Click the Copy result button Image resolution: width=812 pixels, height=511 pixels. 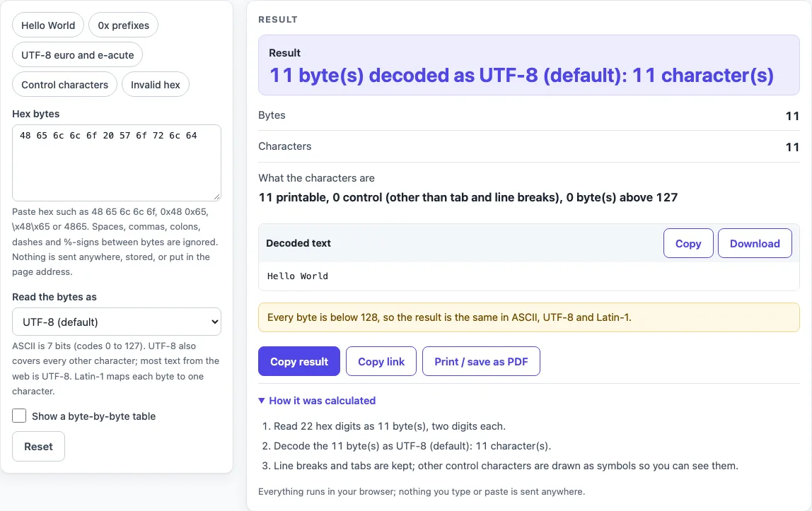[x=298, y=361]
